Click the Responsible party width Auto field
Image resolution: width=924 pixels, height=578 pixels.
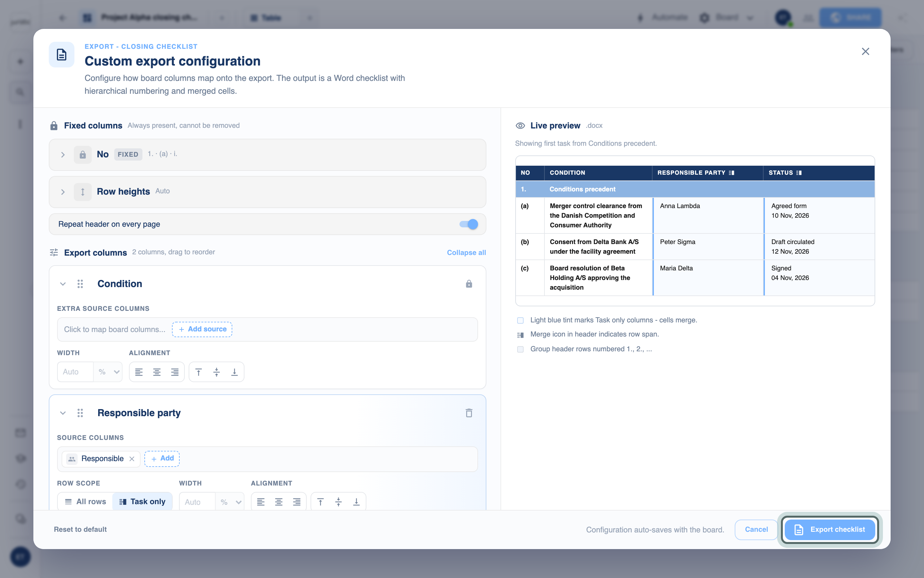coord(197,502)
